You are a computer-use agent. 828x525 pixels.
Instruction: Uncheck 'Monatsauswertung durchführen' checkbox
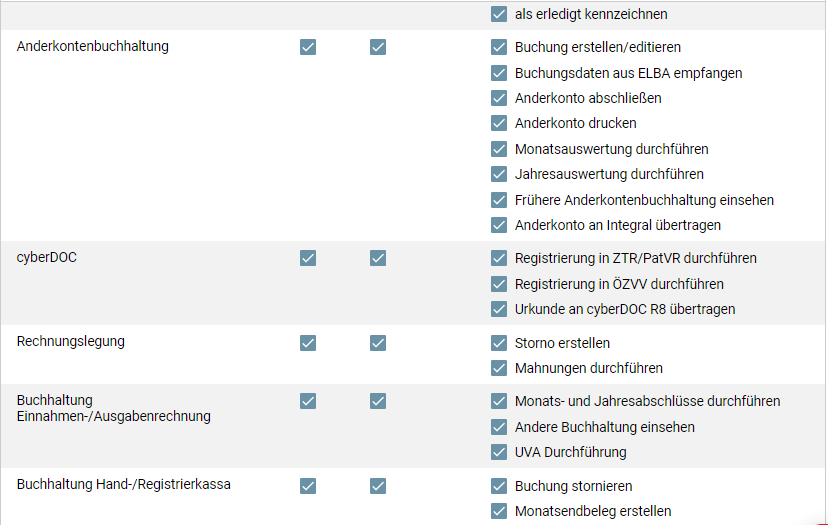(498, 149)
